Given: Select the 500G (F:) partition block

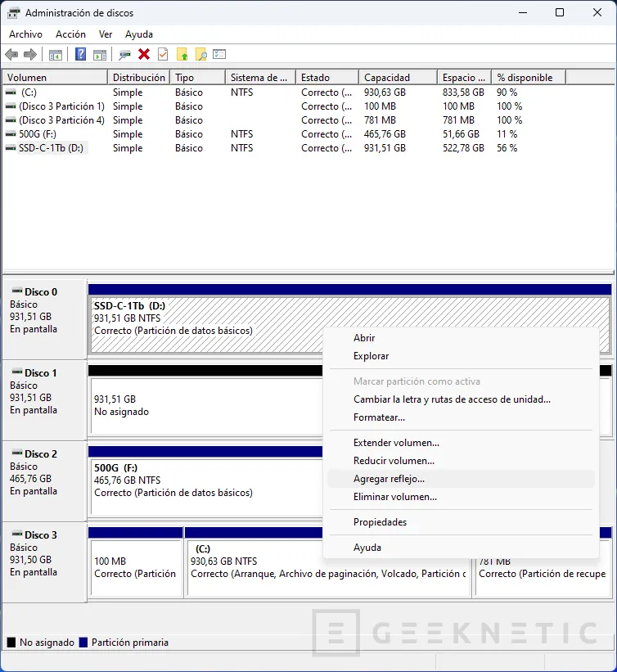Looking at the screenshot, I should [x=205, y=487].
